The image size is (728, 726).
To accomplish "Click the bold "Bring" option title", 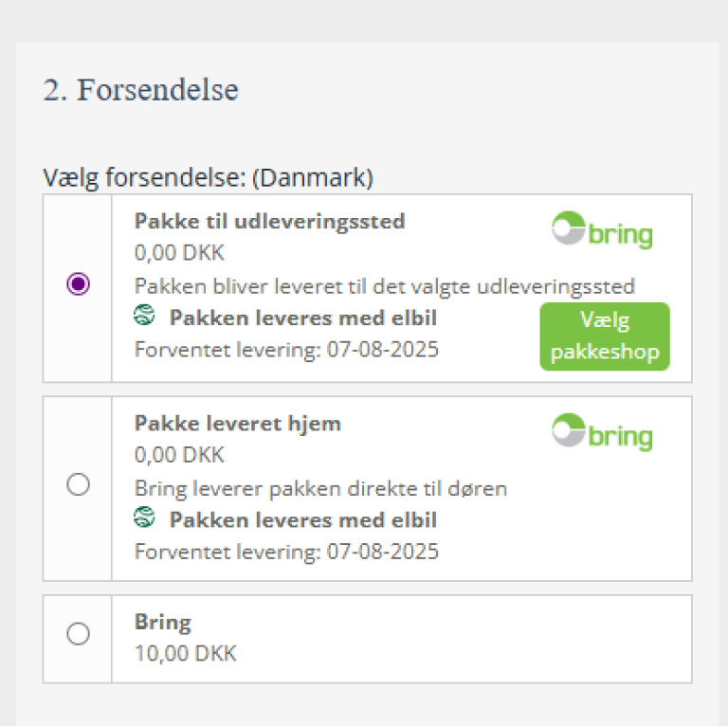I will 162,623.
